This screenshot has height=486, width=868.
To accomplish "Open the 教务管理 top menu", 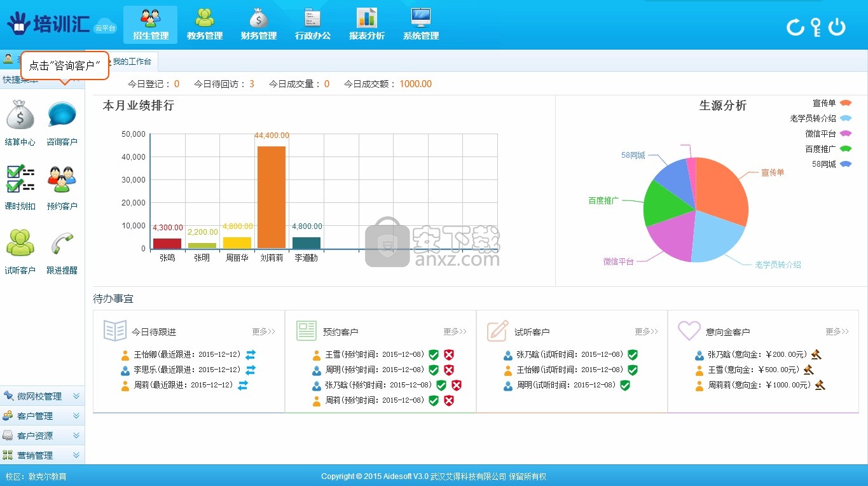I will 205,25.
